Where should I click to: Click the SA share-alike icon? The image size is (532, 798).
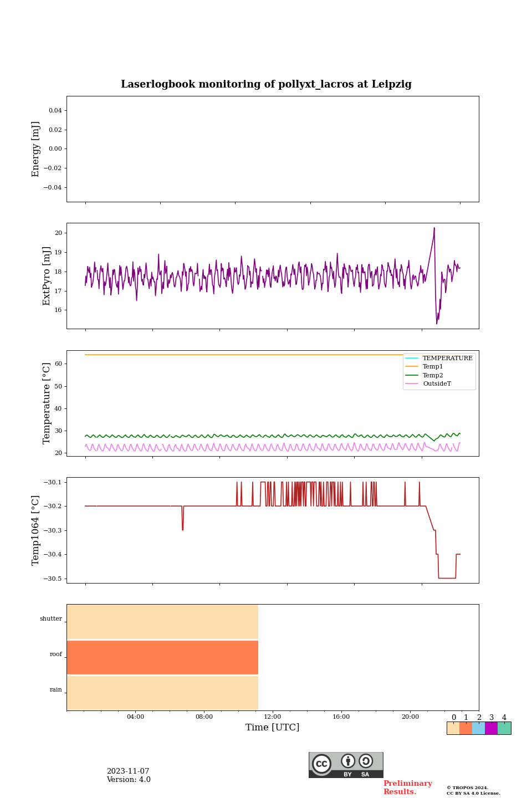coord(366,761)
